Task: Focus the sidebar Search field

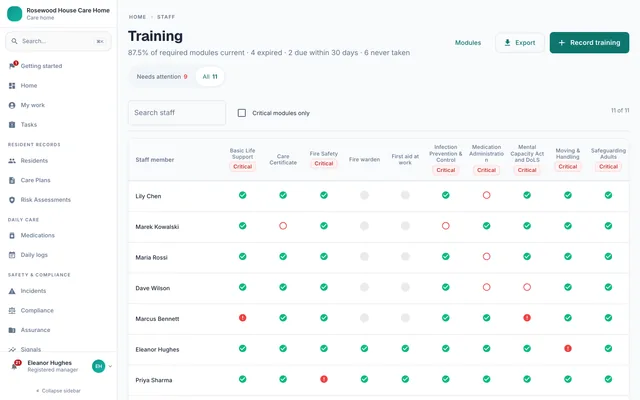Action: click(58, 41)
